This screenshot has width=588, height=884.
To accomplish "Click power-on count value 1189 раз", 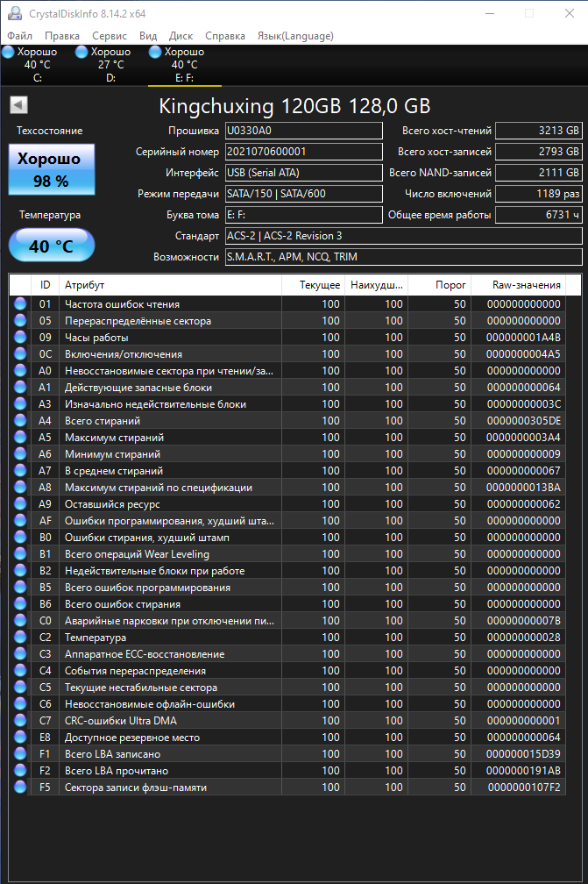I will [538, 193].
